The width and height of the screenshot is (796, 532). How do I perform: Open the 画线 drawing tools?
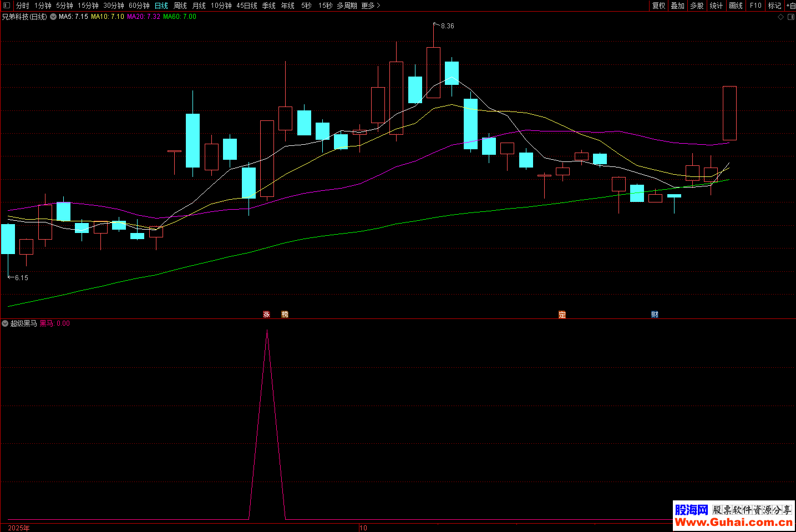click(736, 6)
